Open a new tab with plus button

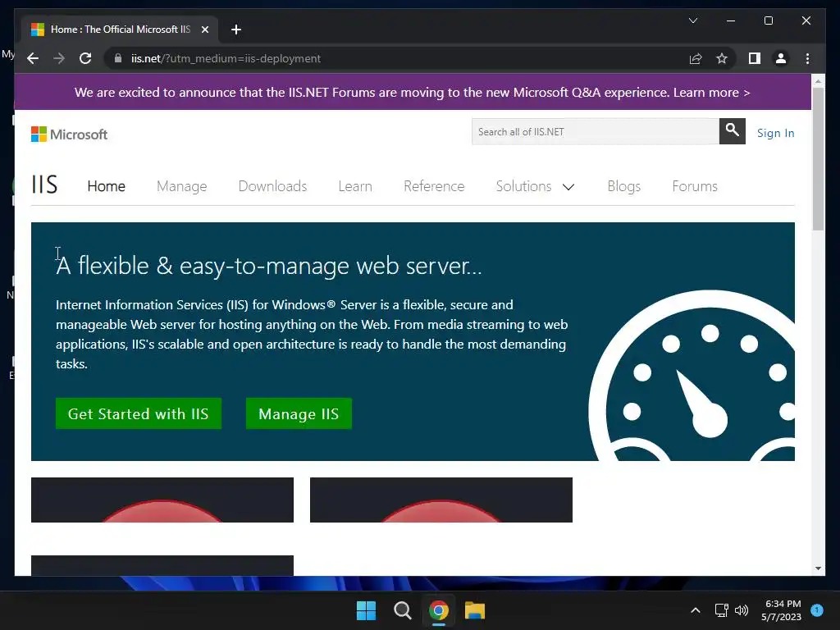coord(235,30)
